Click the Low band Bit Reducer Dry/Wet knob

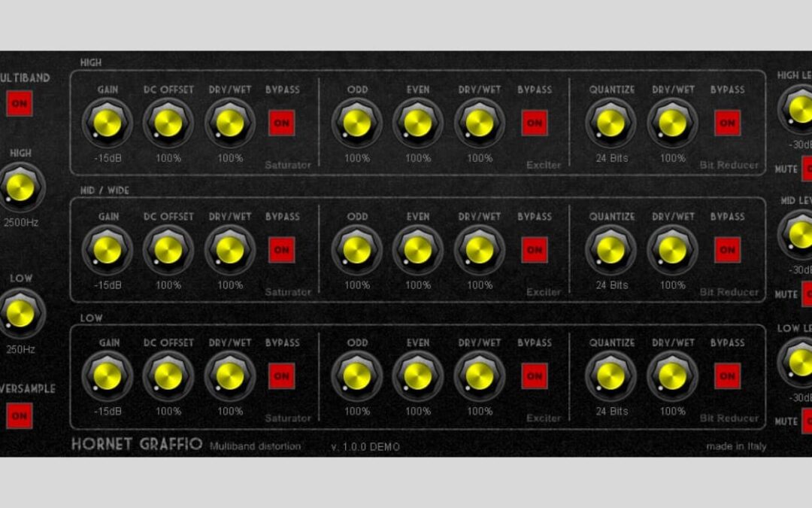[672, 376]
